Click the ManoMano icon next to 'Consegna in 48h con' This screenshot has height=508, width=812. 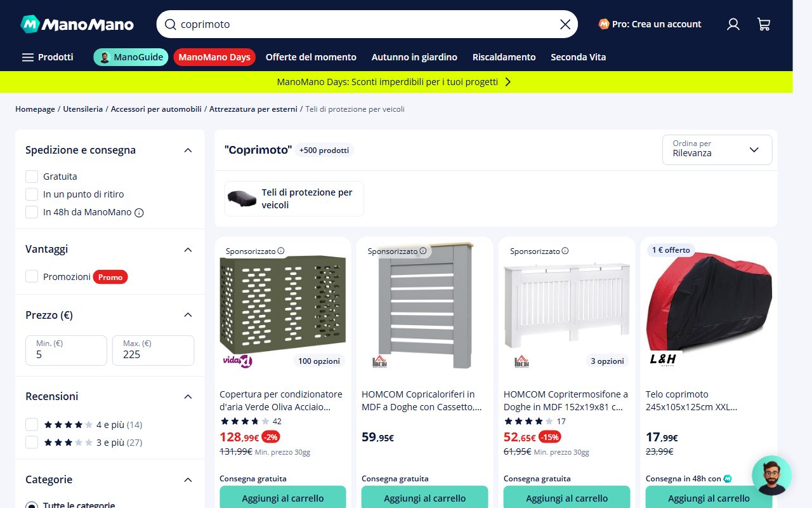[728, 479]
